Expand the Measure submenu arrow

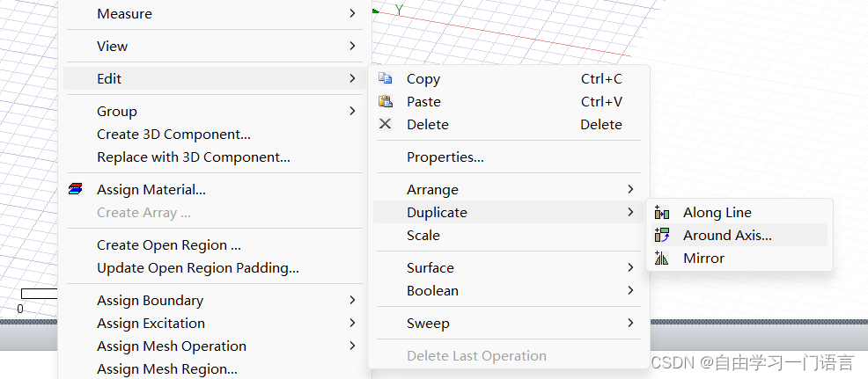click(353, 13)
